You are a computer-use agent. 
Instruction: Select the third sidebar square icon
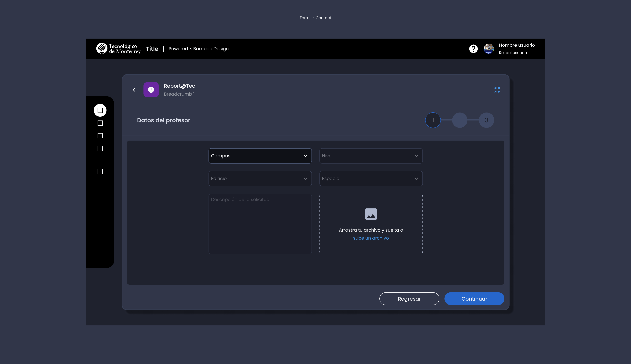100,136
